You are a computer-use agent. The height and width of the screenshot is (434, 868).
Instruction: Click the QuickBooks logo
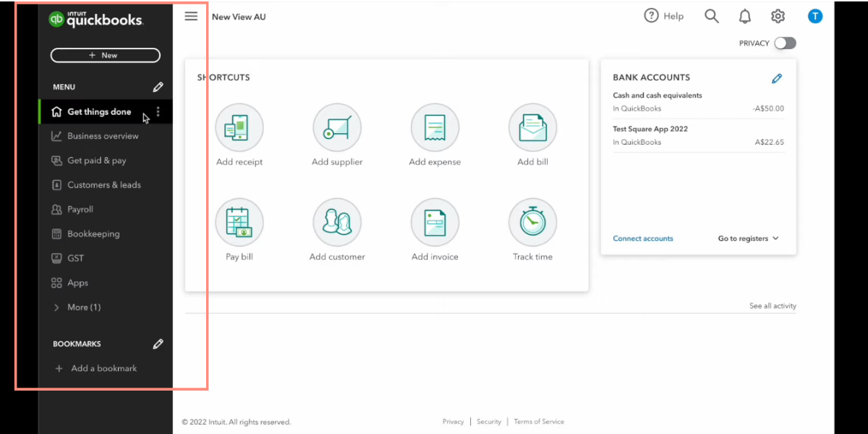96,20
